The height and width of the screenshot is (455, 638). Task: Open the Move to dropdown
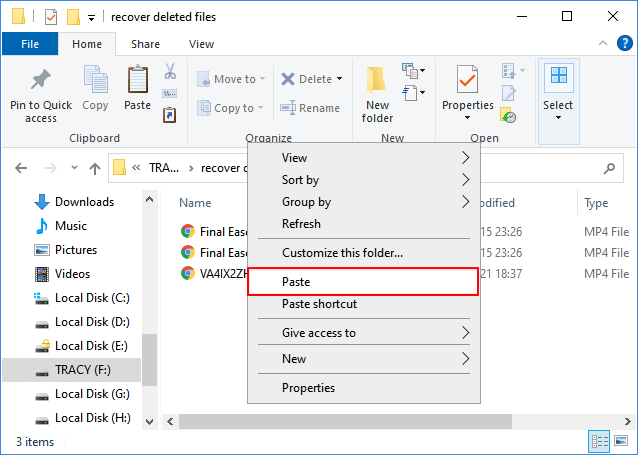click(x=228, y=79)
